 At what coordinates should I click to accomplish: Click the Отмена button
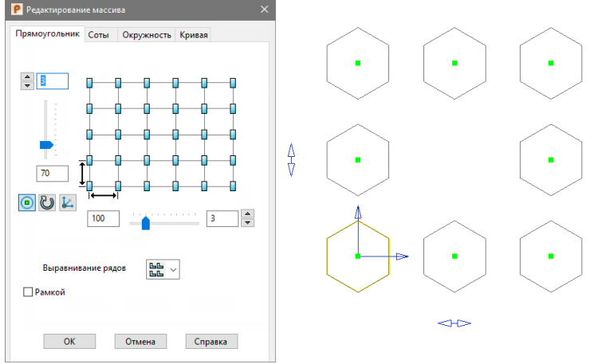tap(140, 342)
